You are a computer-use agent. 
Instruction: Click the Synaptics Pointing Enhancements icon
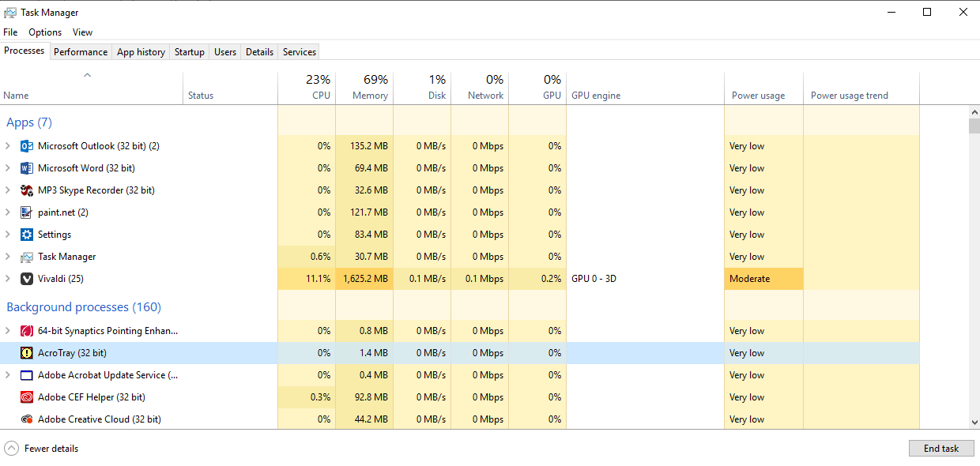(26, 331)
